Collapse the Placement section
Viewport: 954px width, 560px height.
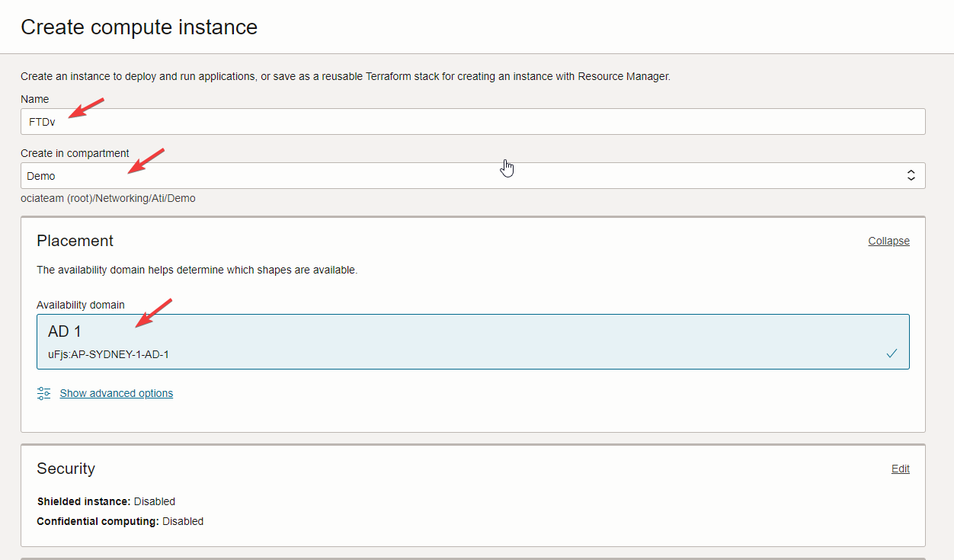[x=888, y=241]
